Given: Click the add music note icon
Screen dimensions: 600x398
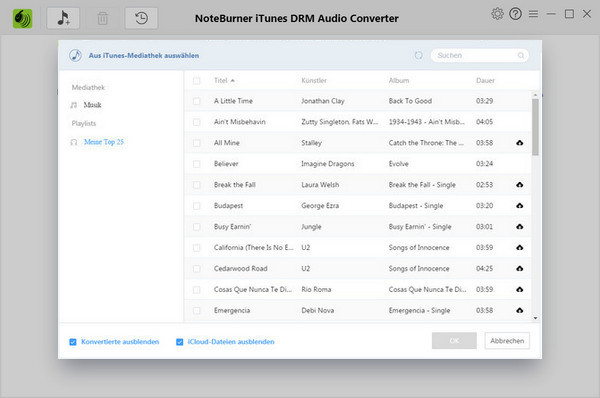Looking at the screenshot, I should (x=63, y=18).
